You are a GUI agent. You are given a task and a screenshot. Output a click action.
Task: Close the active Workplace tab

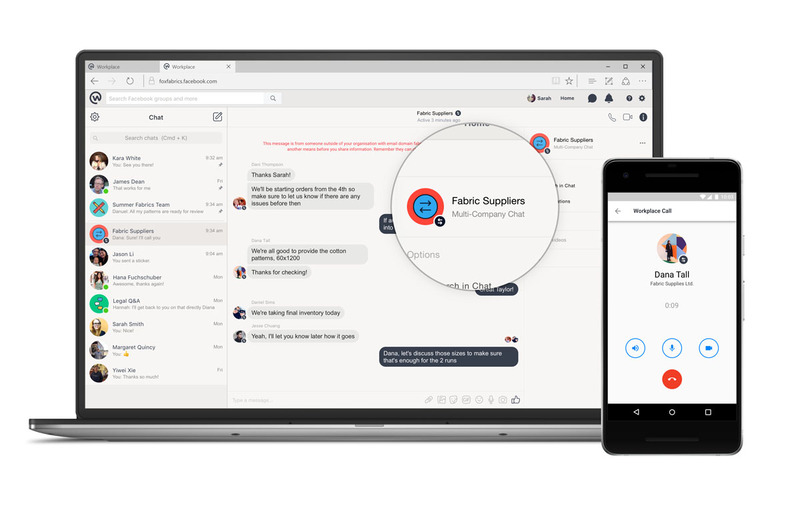point(229,66)
